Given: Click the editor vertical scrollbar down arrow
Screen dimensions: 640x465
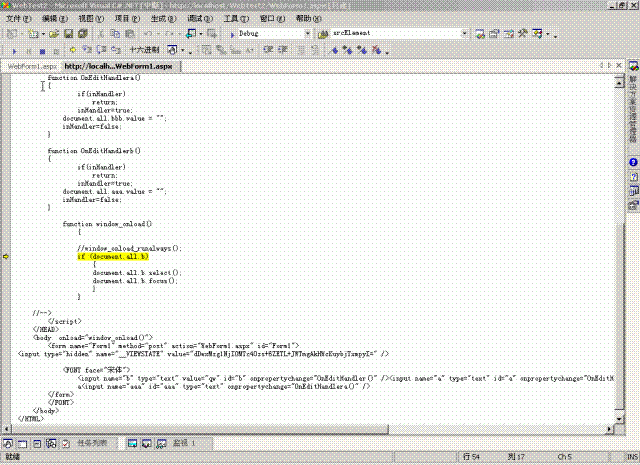Looking at the screenshot, I should coord(619,419).
